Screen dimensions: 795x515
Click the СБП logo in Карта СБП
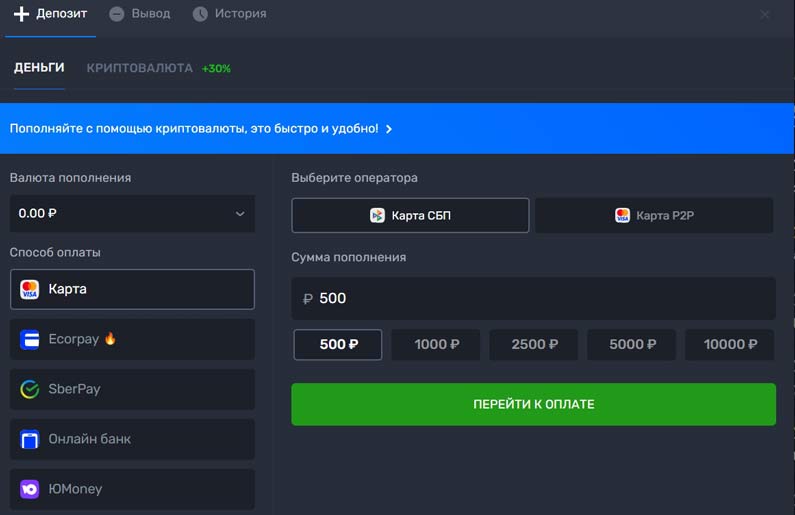377,215
